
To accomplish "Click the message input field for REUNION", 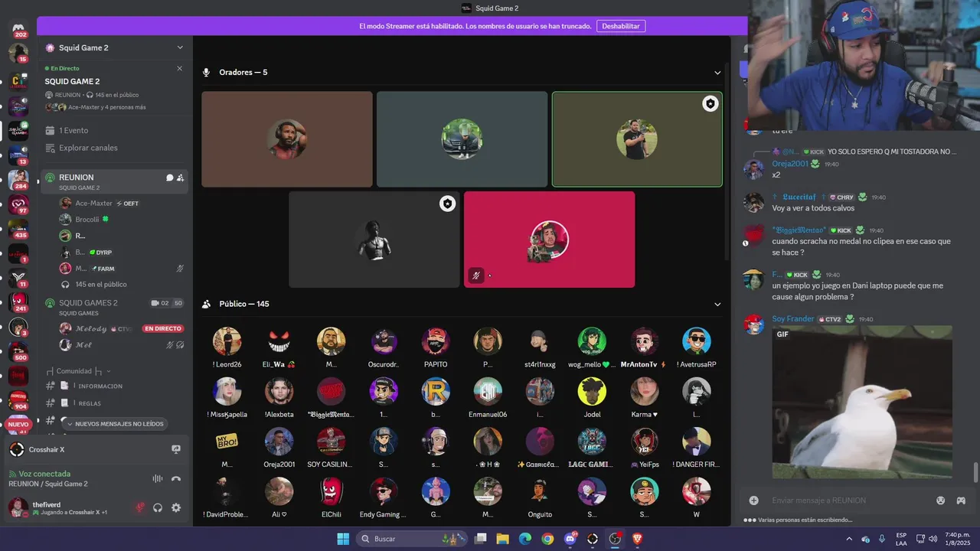I will point(848,500).
